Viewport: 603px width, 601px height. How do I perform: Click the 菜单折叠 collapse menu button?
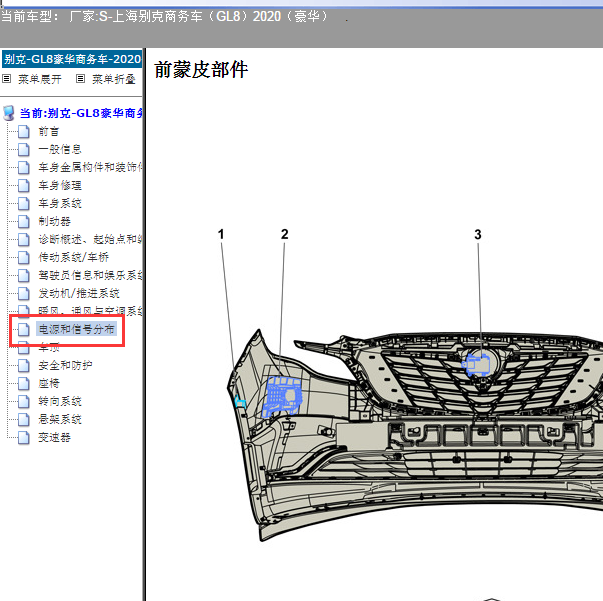113,79
